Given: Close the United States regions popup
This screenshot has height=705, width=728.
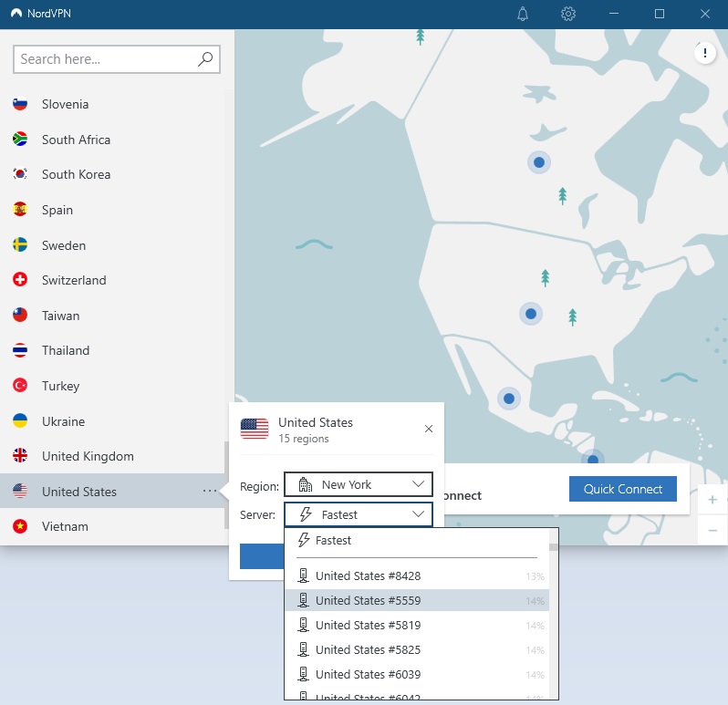Looking at the screenshot, I should tap(429, 429).
